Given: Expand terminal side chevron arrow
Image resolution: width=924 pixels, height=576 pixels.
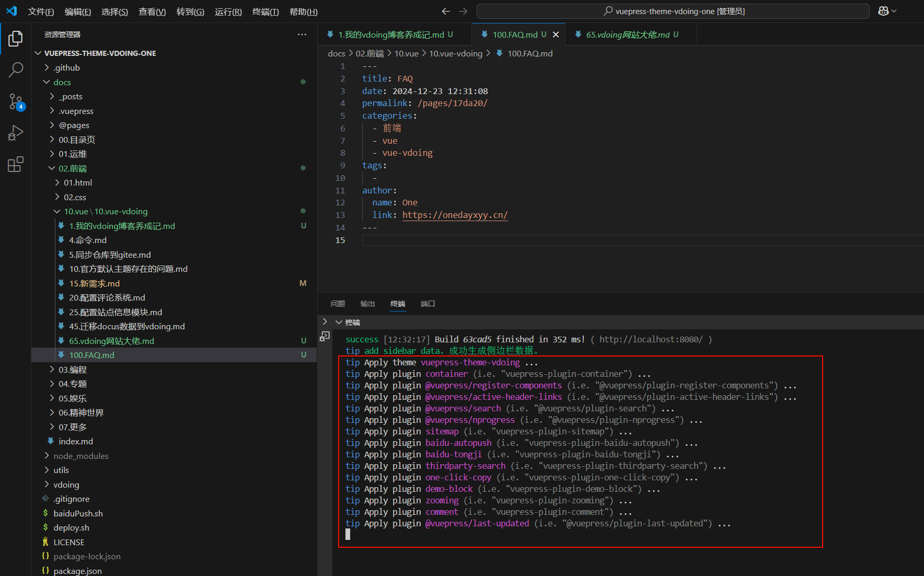Looking at the screenshot, I should tap(325, 322).
